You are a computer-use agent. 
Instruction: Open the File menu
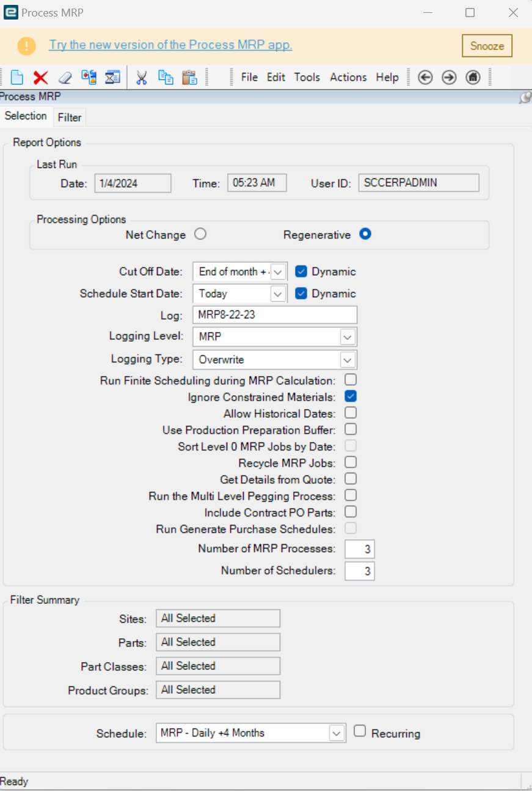[249, 78]
